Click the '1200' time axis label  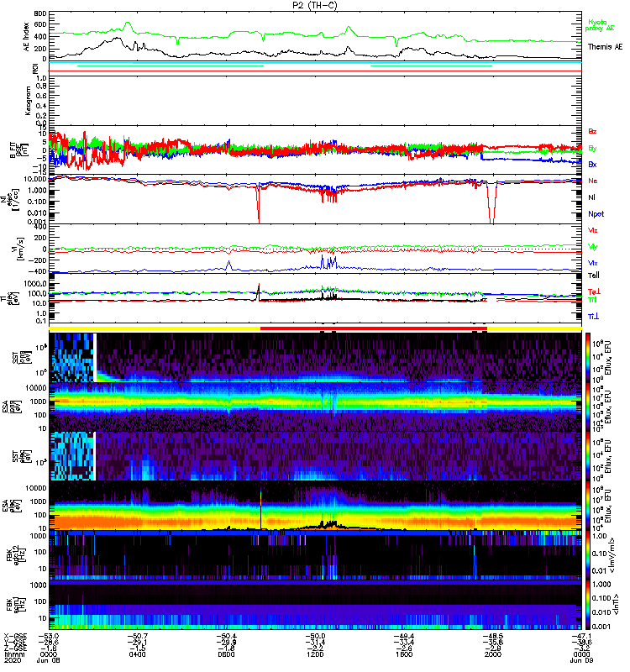click(315, 654)
